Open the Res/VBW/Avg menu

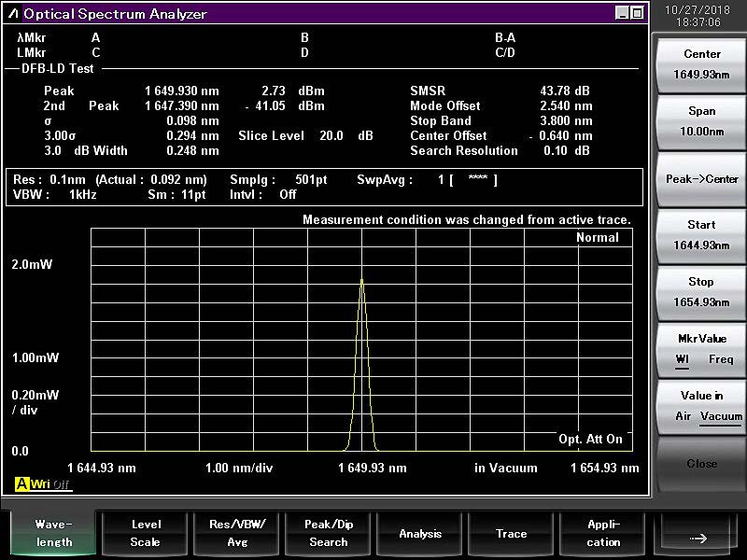237,533
